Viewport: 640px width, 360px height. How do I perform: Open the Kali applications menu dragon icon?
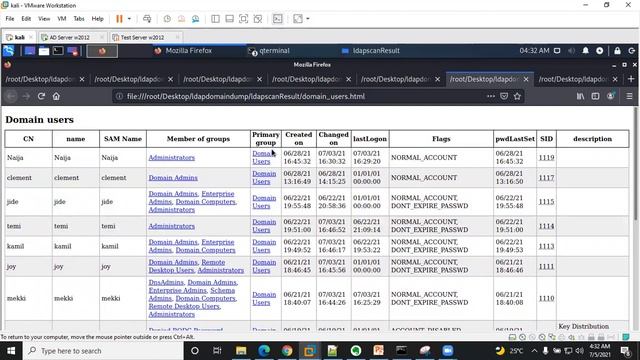[9, 51]
